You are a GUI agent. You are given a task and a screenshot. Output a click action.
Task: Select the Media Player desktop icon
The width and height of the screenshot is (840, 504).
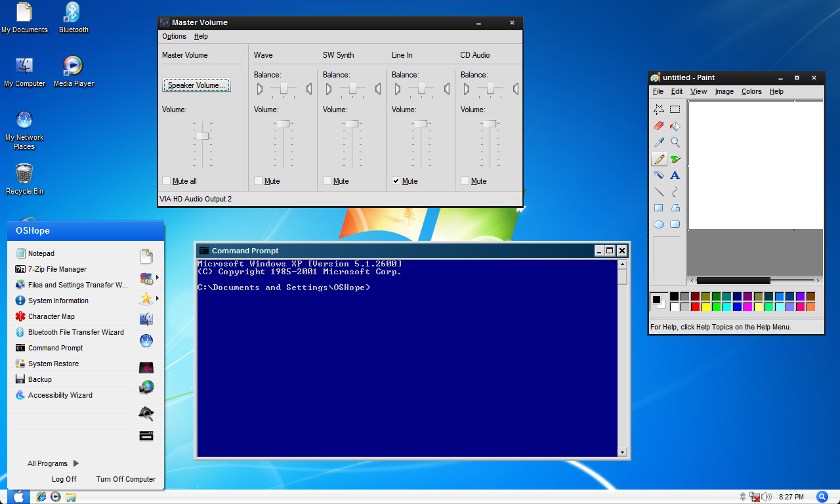pyautogui.click(x=73, y=72)
